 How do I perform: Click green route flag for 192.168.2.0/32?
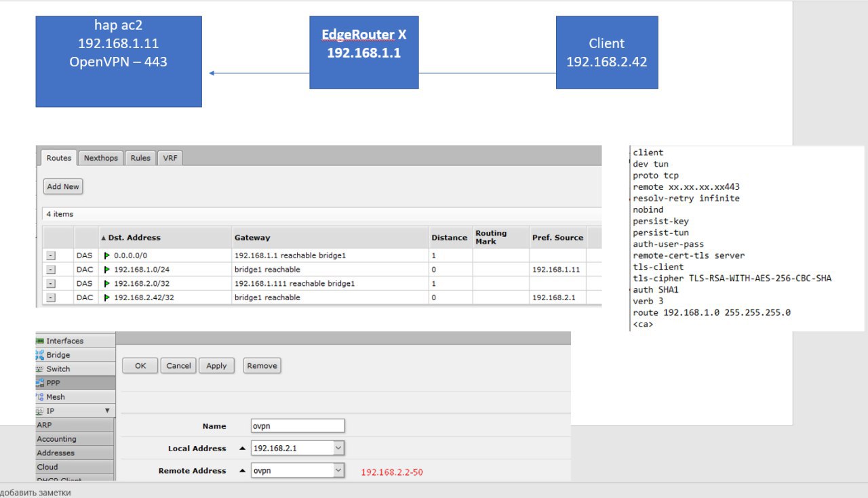tap(106, 283)
